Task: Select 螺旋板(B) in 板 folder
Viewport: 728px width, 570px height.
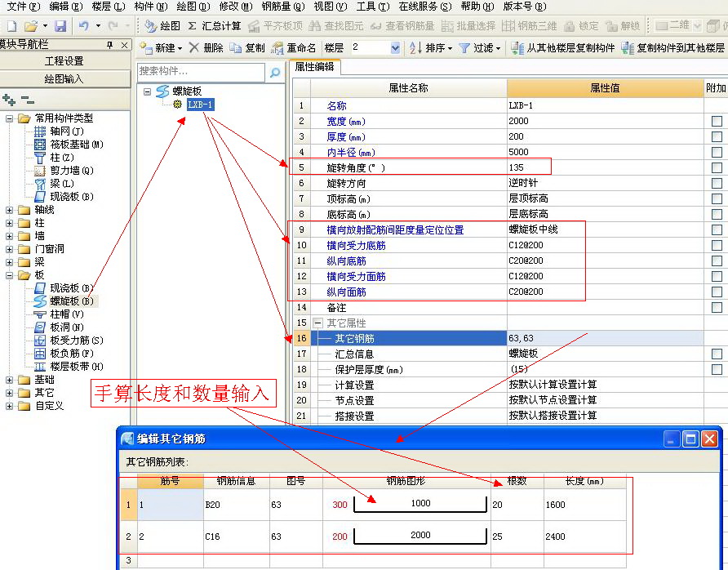Action: click(x=65, y=301)
